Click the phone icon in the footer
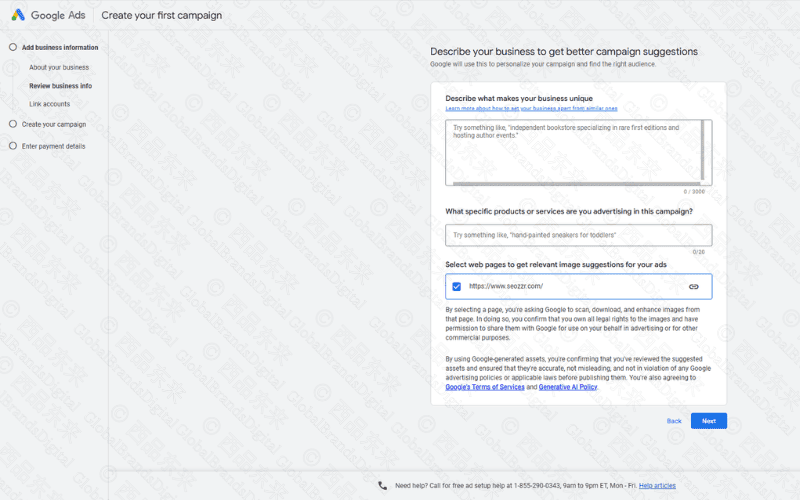The height and width of the screenshot is (500, 800). (383, 485)
